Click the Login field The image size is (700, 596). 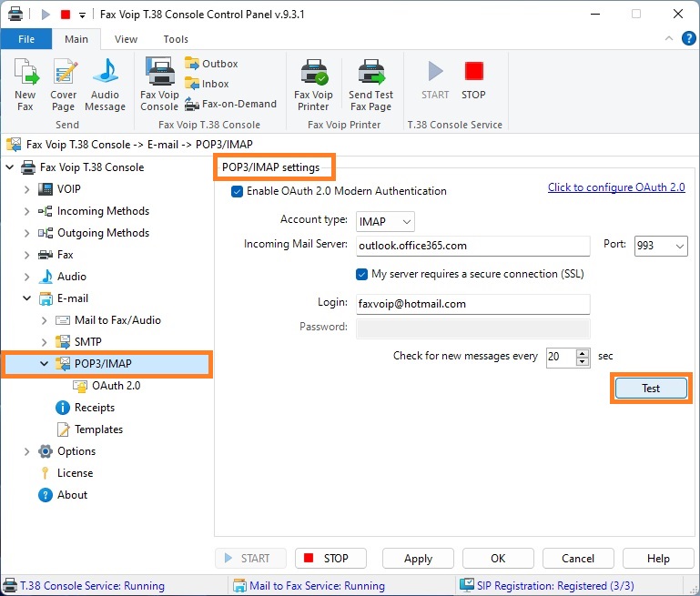coord(472,304)
